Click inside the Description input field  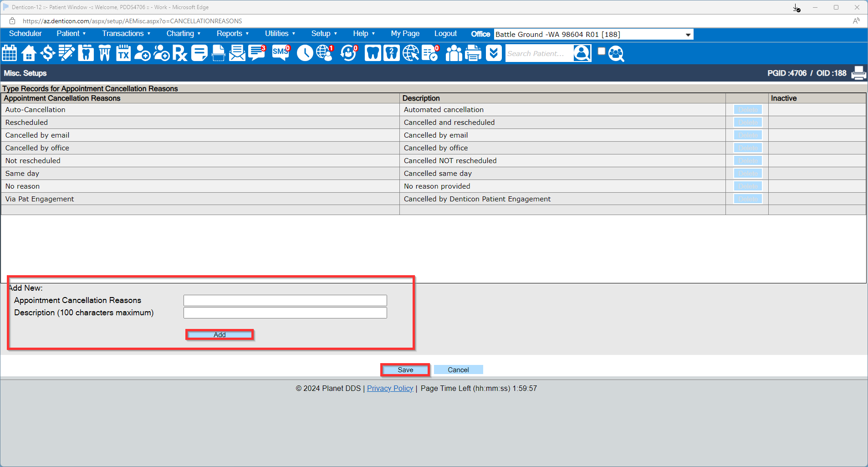pos(285,313)
